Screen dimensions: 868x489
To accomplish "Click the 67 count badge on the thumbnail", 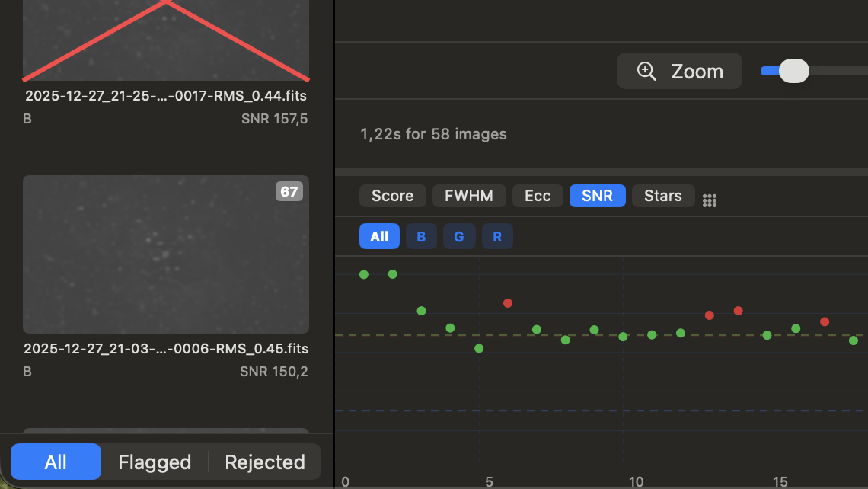I will click(289, 192).
